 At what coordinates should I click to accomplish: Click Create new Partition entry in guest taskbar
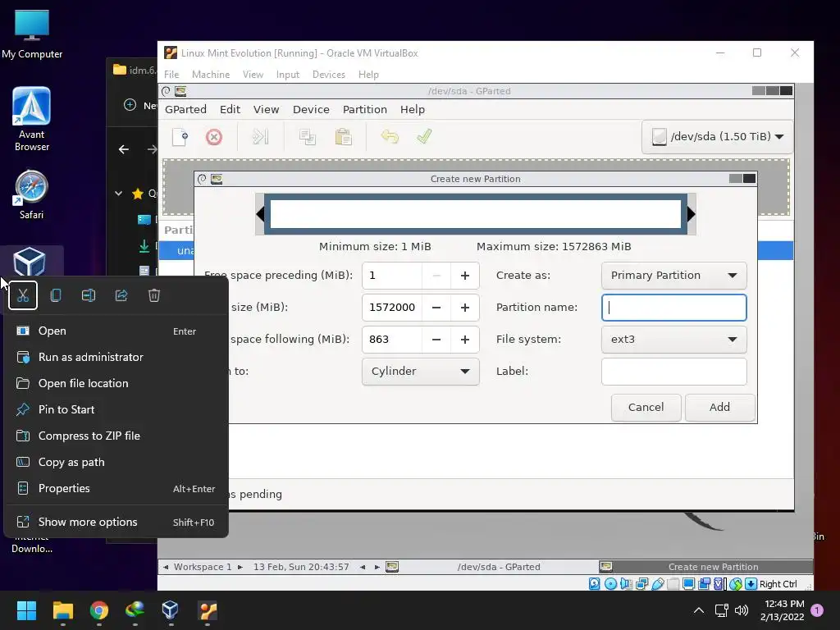[x=705, y=567]
